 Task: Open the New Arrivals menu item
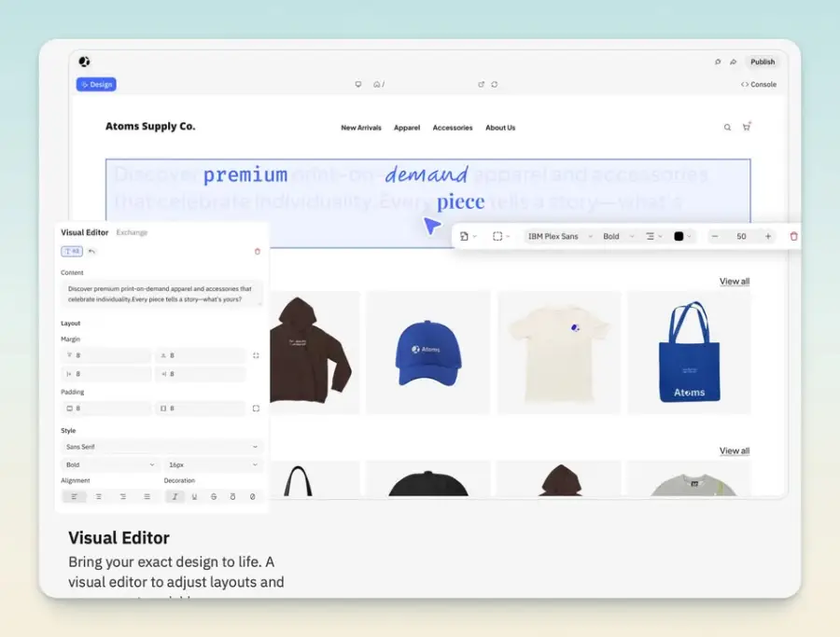click(361, 128)
